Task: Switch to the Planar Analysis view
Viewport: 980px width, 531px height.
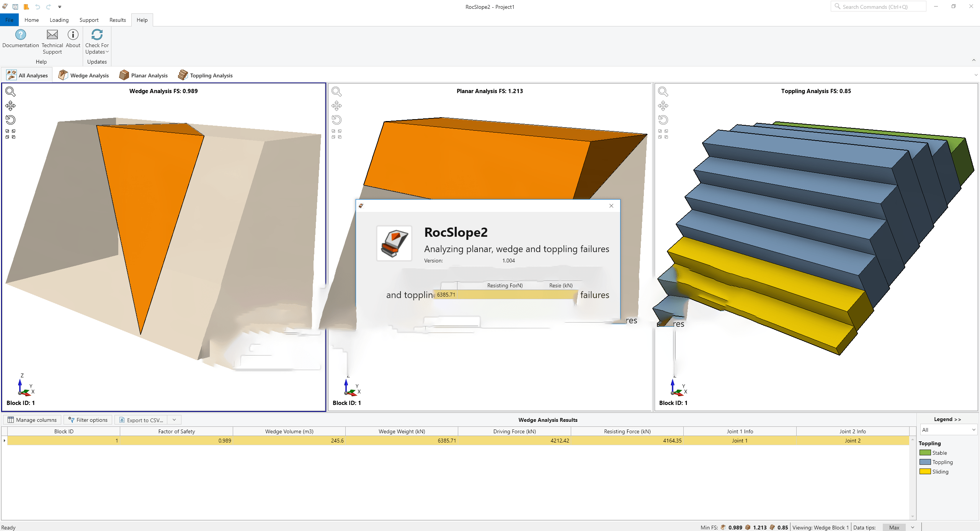Action: click(x=144, y=75)
